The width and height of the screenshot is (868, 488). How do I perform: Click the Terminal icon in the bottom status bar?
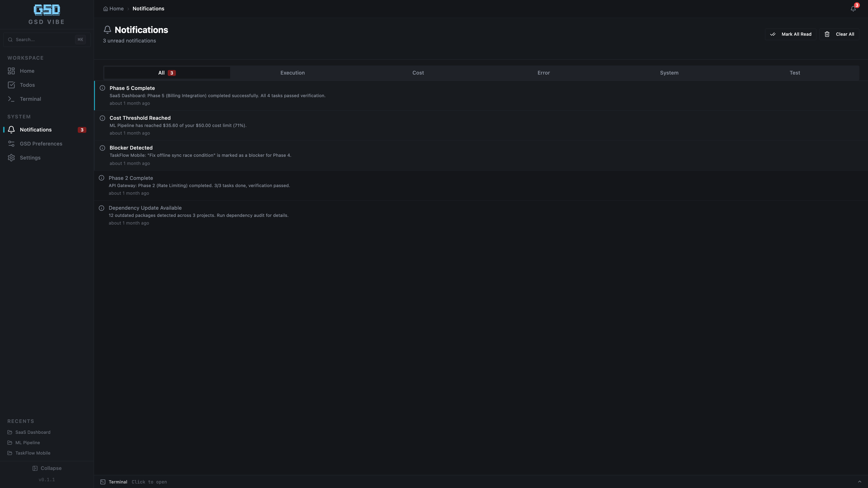[103, 482]
